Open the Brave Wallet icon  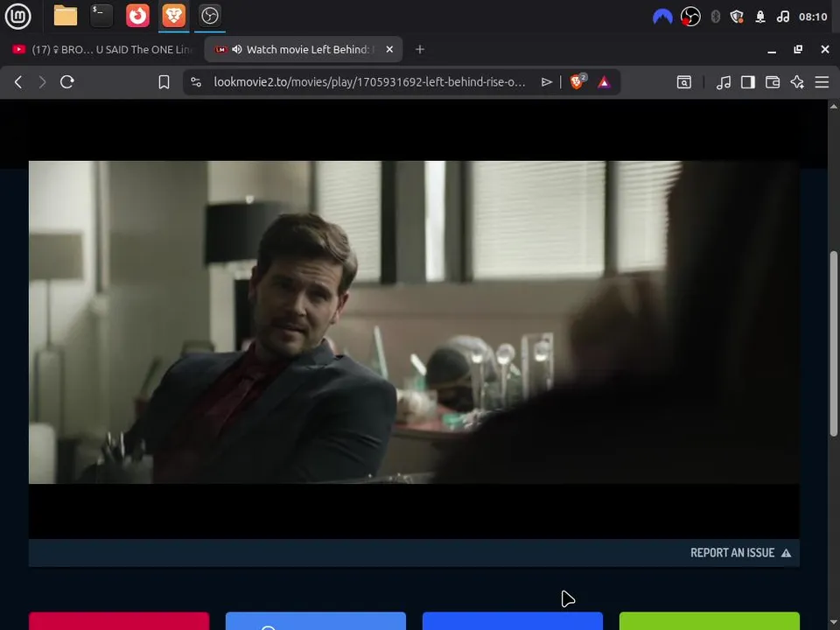tap(773, 82)
